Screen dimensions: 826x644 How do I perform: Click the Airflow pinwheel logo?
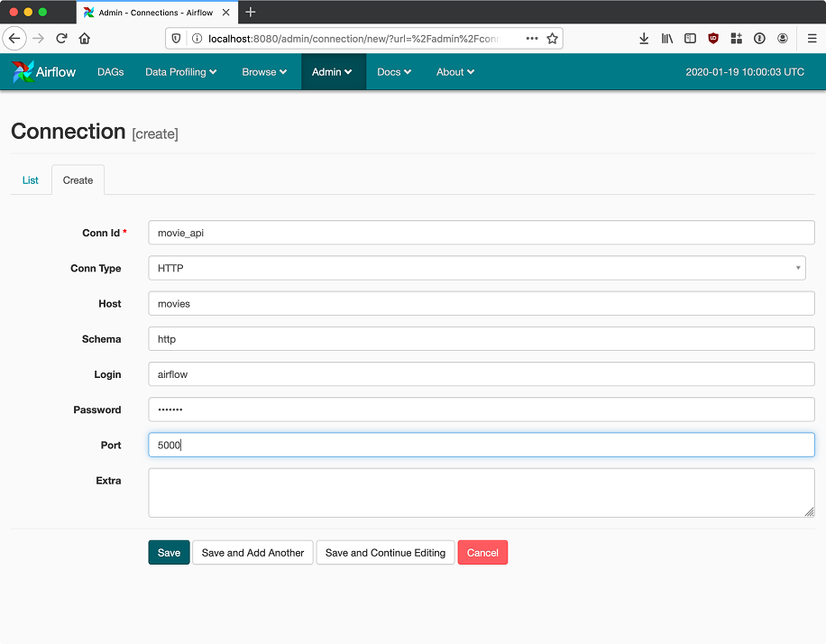click(x=23, y=72)
